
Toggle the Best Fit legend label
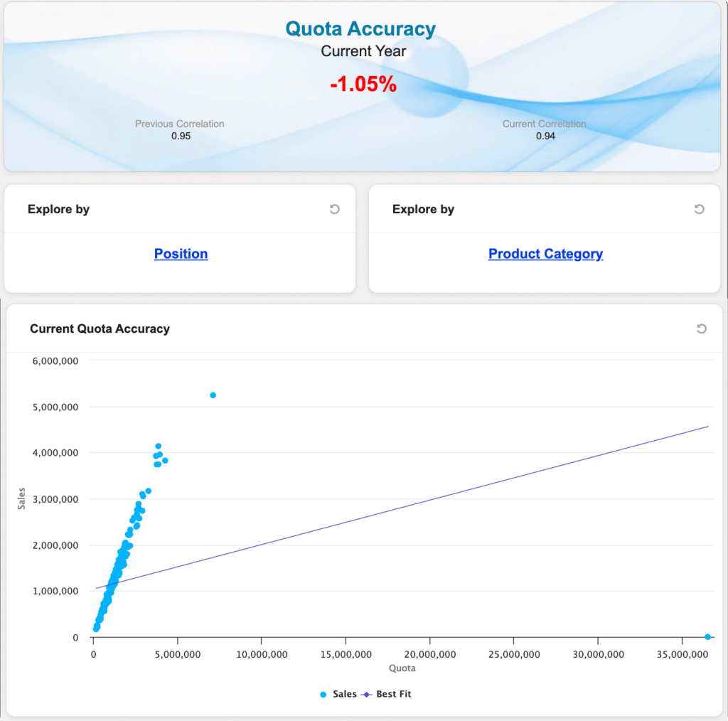coord(393,694)
